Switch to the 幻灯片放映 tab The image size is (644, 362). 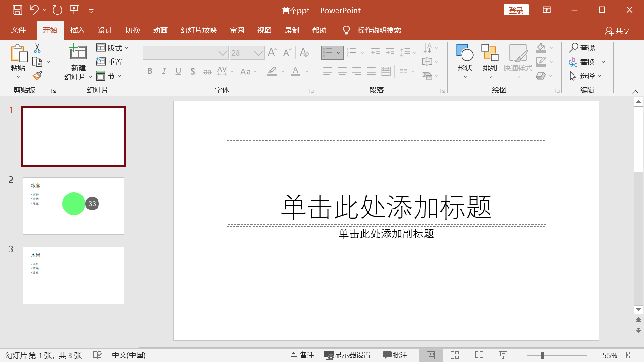point(199,30)
